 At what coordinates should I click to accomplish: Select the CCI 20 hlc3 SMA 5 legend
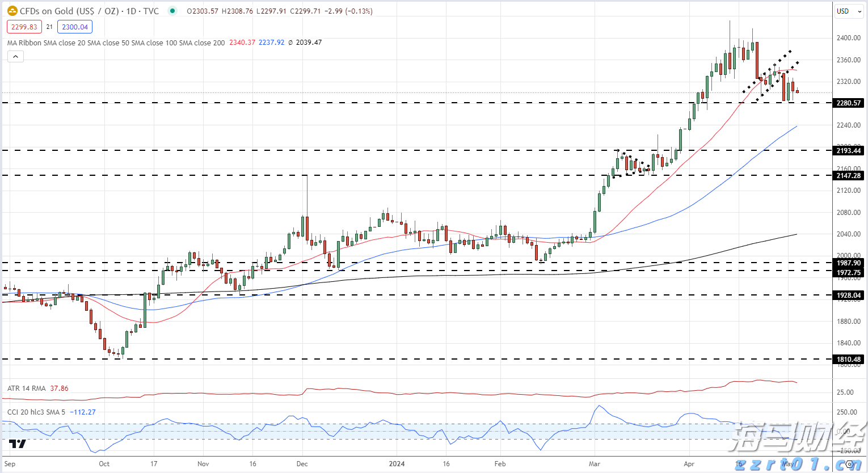coord(36,412)
